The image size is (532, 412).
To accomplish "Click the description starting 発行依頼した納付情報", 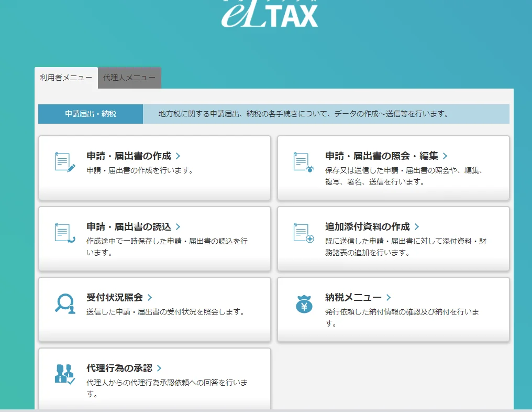I will [402, 317].
